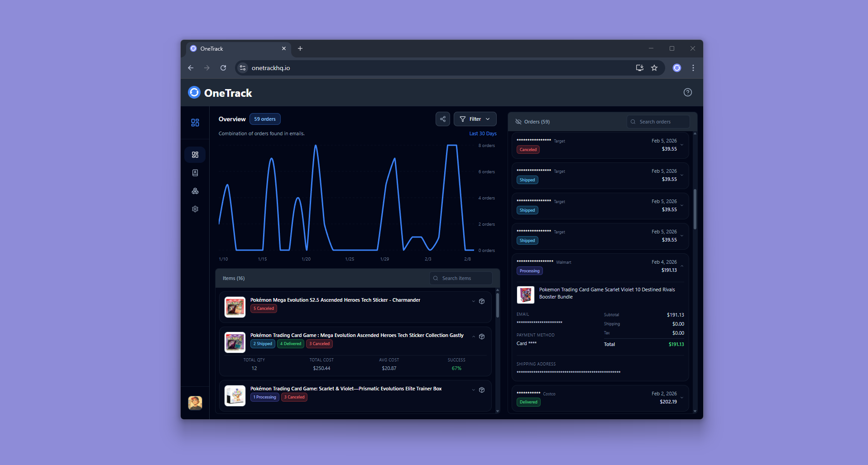Click the items list scrollbar
Viewport: 868px width, 465px height.
coord(497,306)
